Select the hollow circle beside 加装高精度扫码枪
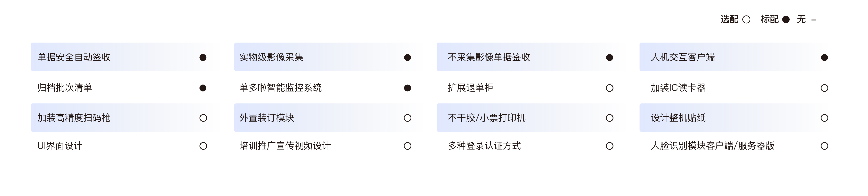This screenshot has height=196, width=868. [x=203, y=118]
